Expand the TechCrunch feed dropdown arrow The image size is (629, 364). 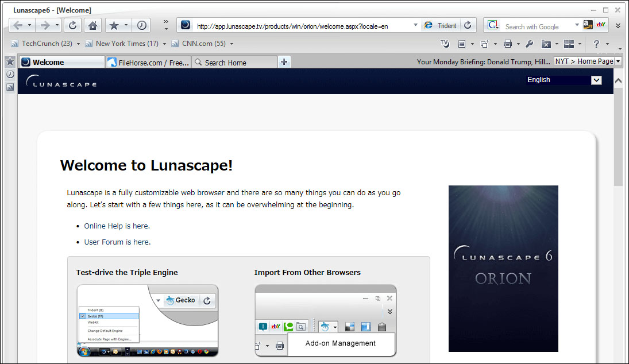pyautogui.click(x=78, y=44)
